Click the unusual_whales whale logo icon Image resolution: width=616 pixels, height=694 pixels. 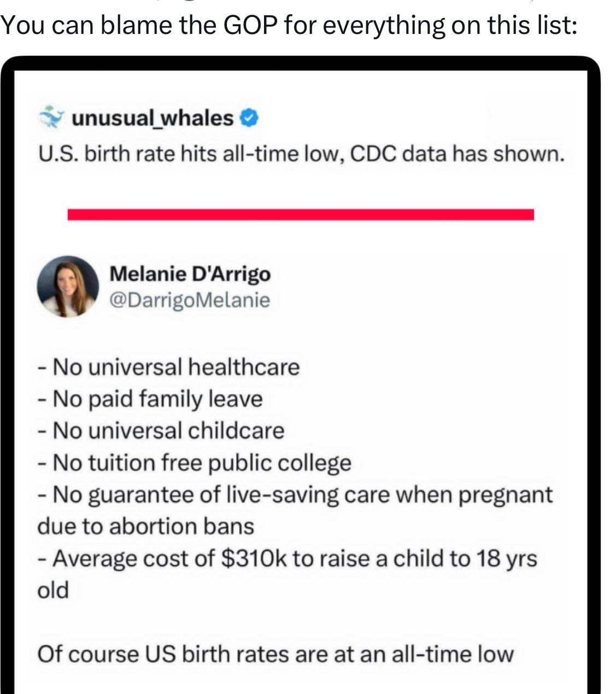pyautogui.click(x=51, y=116)
